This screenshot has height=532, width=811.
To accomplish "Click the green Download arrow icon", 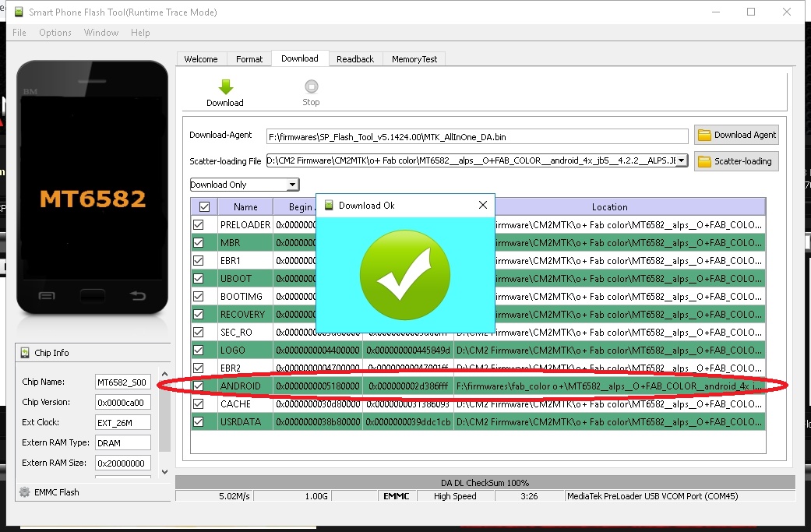I will (x=225, y=86).
